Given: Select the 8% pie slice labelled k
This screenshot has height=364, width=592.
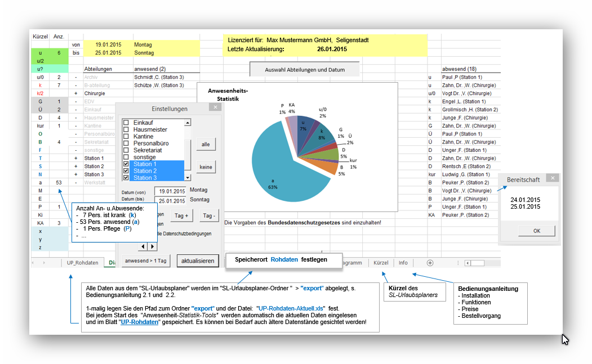Looking at the screenshot, I should point(322,138).
